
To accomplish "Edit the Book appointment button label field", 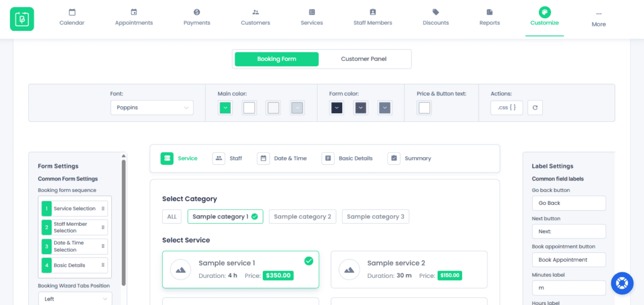I will point(569,260).
